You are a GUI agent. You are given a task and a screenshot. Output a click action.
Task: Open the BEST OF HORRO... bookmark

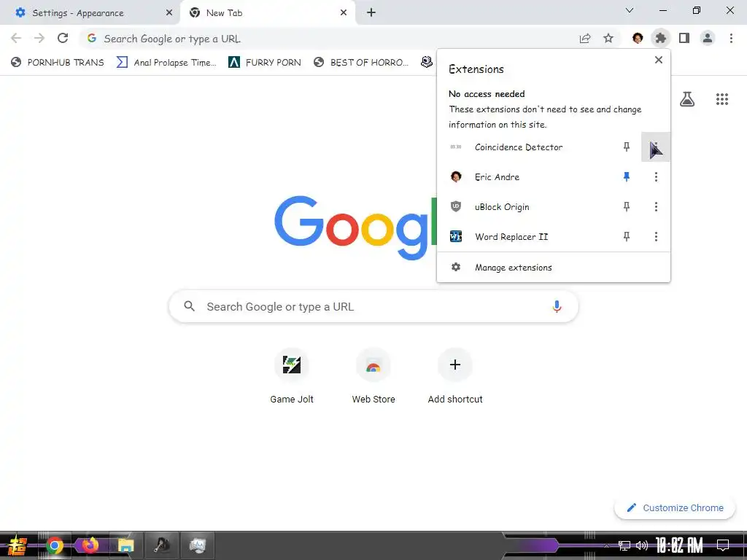coord(361,62)
